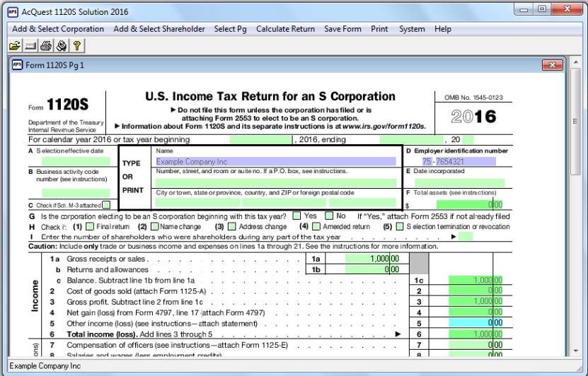Viewport: 588px width, 376px height.
Task: Open the Save Form menu
Action: tap(342, 29)
